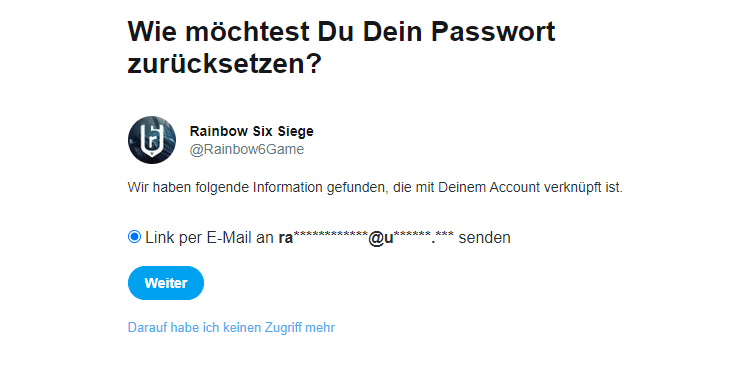
Task: Select the email link radio button
Action: point(134,237)
